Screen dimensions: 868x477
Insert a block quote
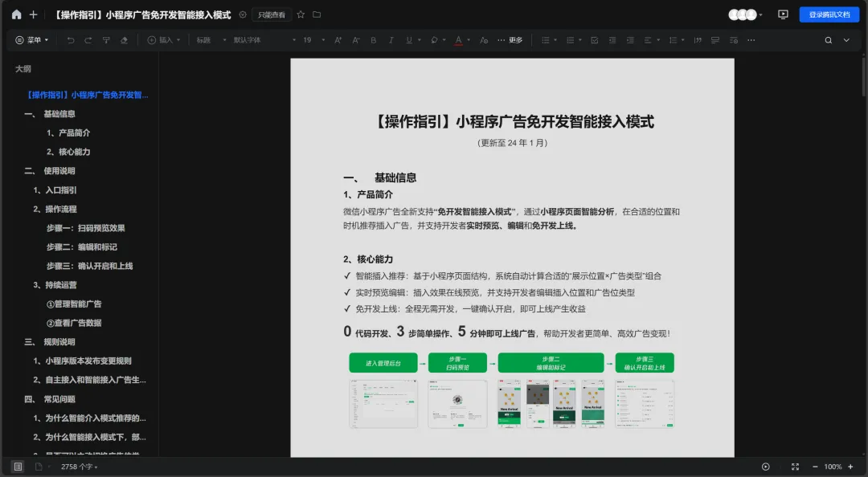[698, 40]
